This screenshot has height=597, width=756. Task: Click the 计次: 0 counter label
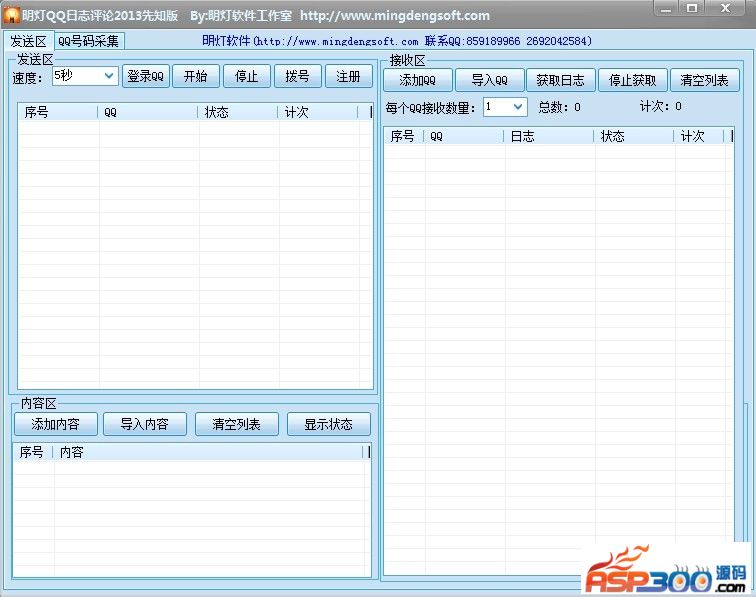(661, 106)
